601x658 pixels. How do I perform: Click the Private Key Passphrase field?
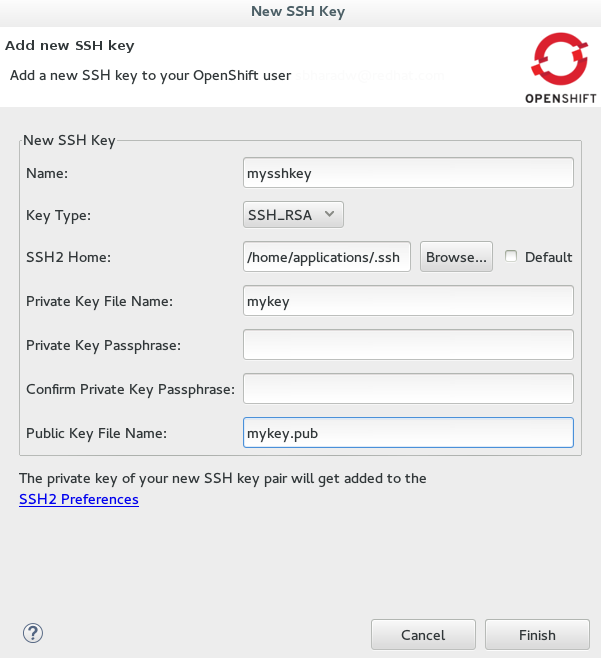click(x=408, y=344)
